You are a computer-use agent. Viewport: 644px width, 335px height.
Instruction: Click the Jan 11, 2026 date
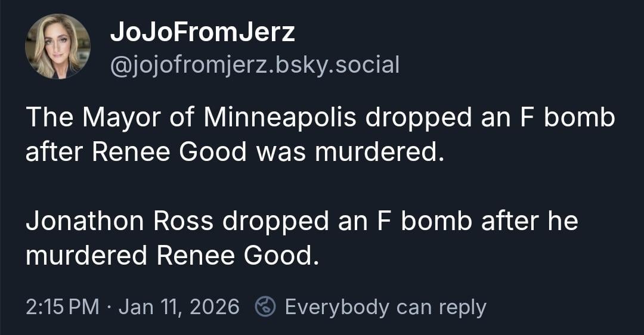[x=179, y=307]
